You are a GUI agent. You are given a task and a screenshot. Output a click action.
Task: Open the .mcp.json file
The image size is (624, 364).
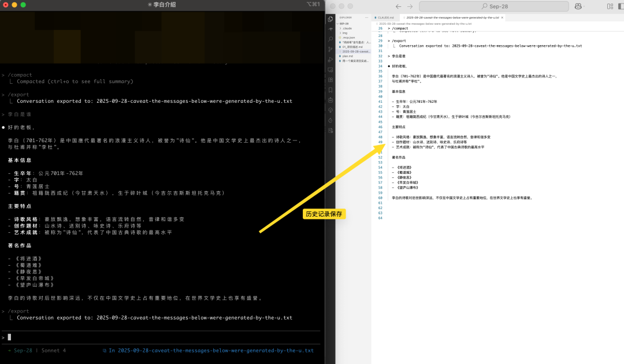tap(354, 38)
